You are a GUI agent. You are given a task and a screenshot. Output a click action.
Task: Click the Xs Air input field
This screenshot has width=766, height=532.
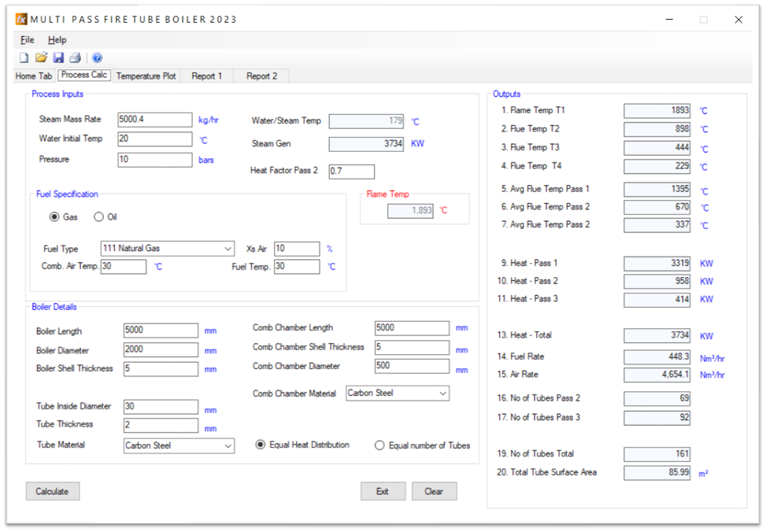(297, 249)
